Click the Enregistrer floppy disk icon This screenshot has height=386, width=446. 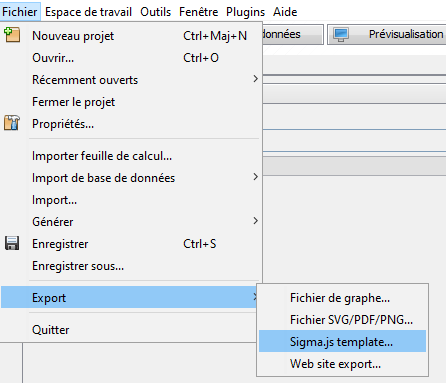tap(12, 243)
